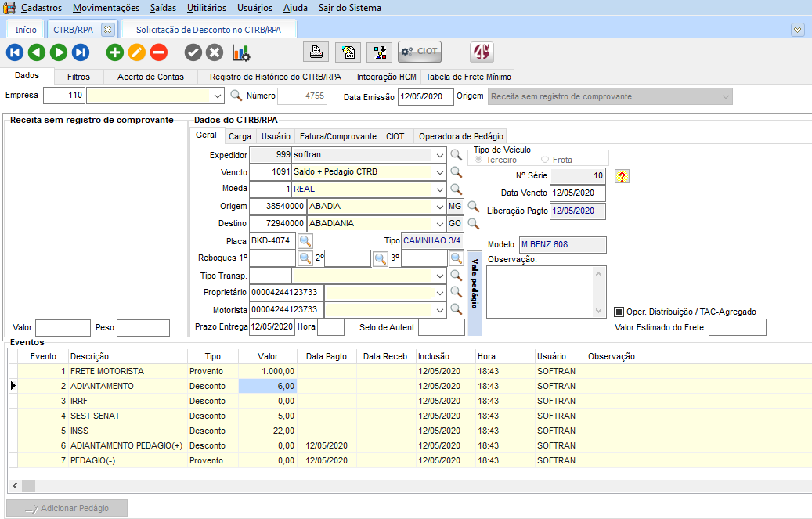812x519 pixels.
Task: Expand the Empresa dropdown
Action: click(x=218, y=96)
